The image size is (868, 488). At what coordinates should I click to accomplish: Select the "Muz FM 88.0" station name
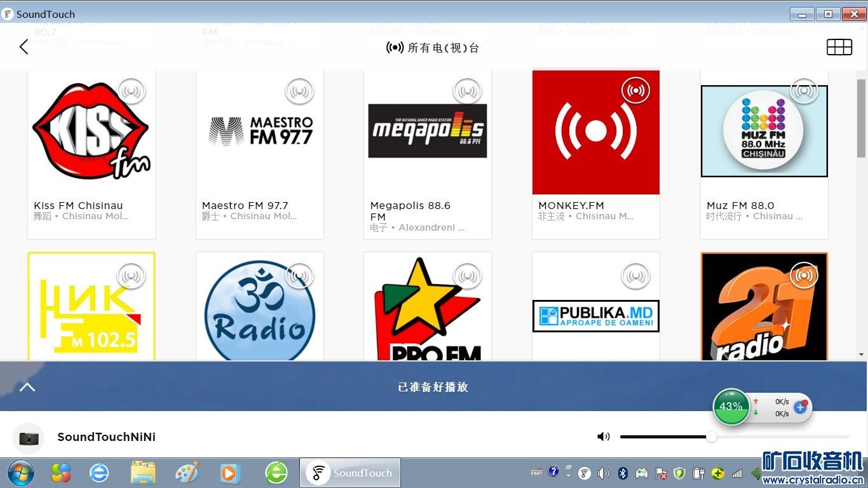pos(740,205)
